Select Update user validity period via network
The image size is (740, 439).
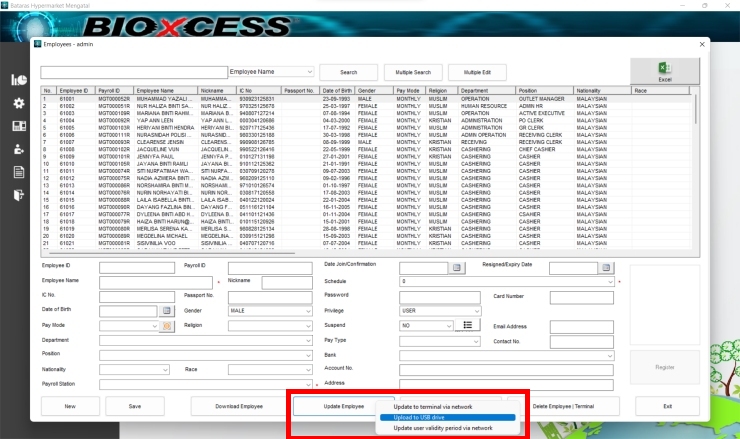coord(442,427)
